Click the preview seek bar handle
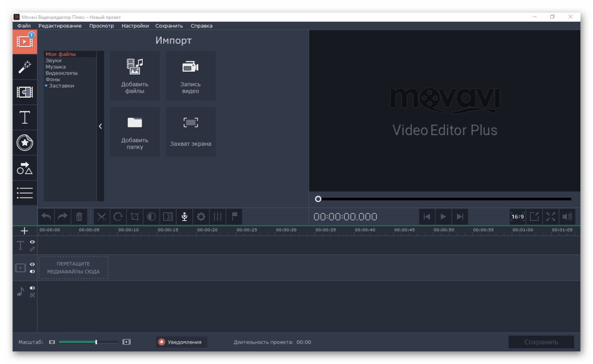This screenshot has width=593, height=364. coord(318,199)
